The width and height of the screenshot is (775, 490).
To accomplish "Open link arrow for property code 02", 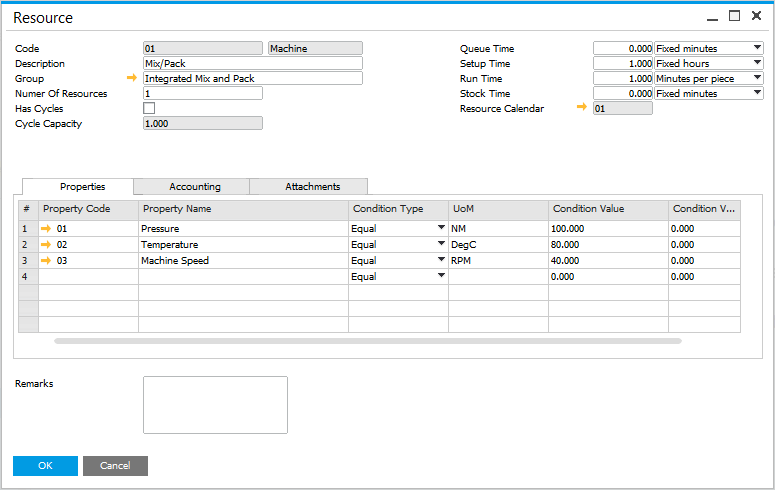I will pos(46,245).
